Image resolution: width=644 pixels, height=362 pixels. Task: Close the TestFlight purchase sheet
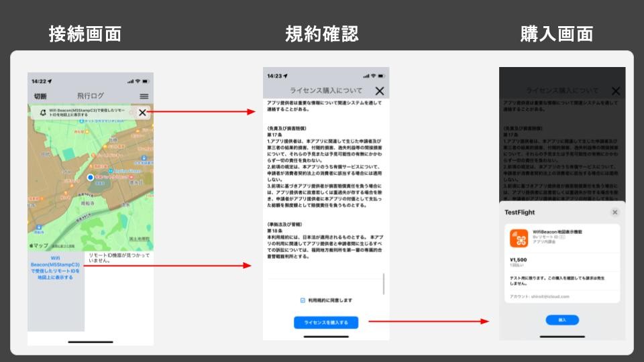pos(614,213)
